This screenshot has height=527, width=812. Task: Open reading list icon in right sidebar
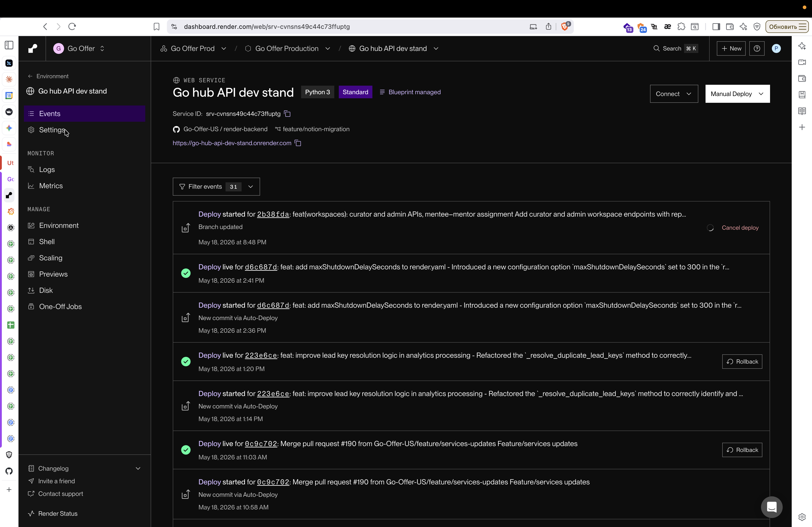click(802, 111)
